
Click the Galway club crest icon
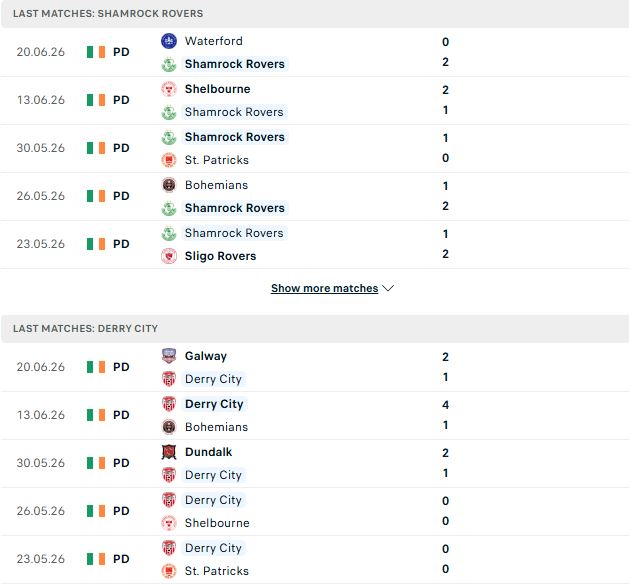pos(169,356)
